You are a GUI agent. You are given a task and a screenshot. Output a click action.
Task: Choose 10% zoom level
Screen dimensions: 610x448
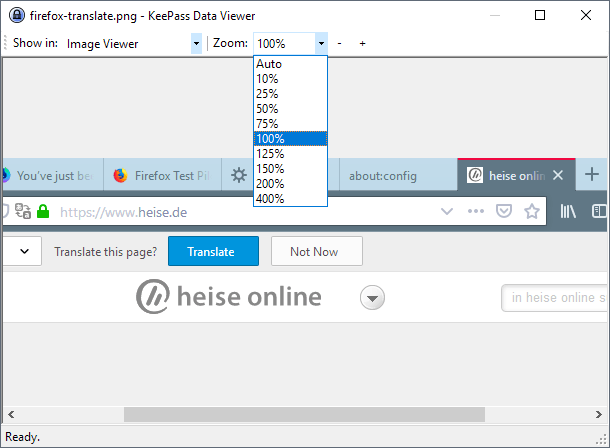290,79
